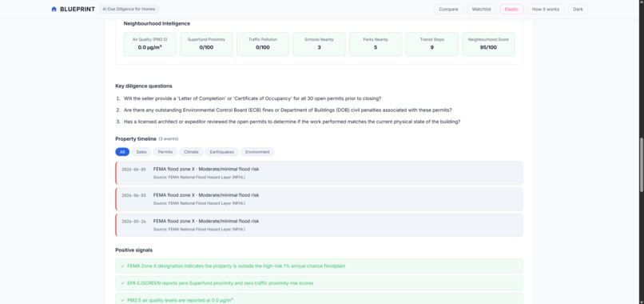The width and height of the screenshot is (644, 304).
Task: Filter timeline by Earthquakes
Action: point(222,152)
